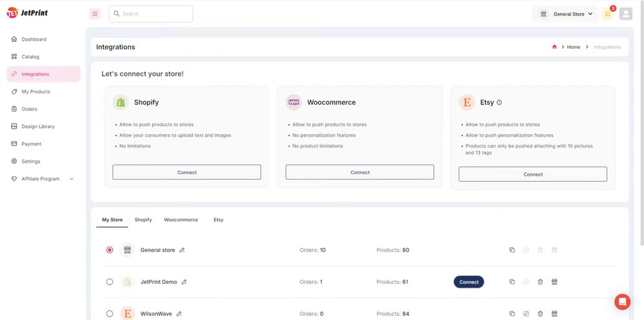Select Integrations in sidebar
The height and width of the screenshot is (320, 644).
(x=44, y=74)
